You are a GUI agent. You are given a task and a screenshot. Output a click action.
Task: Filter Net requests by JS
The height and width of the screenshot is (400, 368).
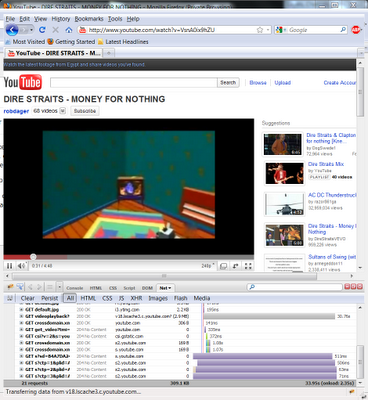coord(121,298)
